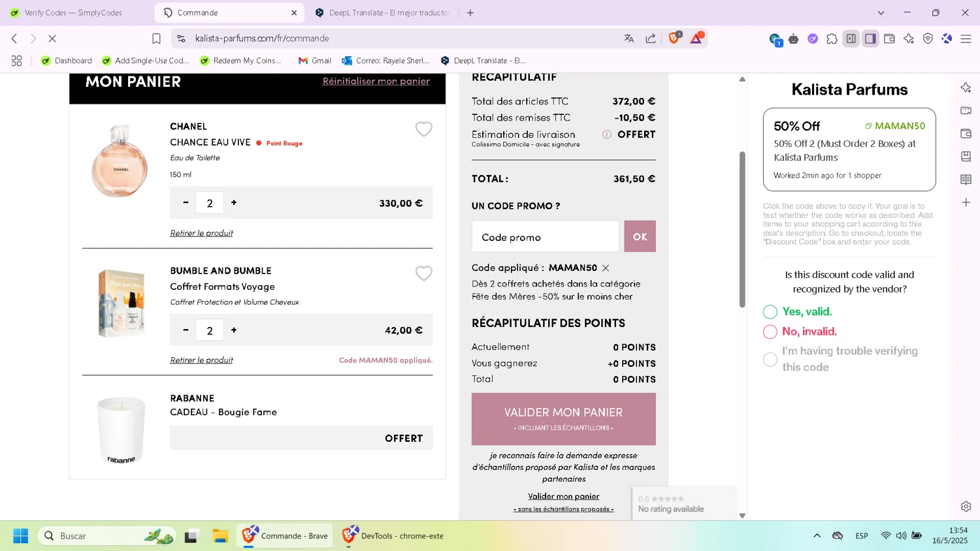Open volume control in system tray
Image resolution: width=980 pixels, height=551 pixels.
(x=901, y=536)
